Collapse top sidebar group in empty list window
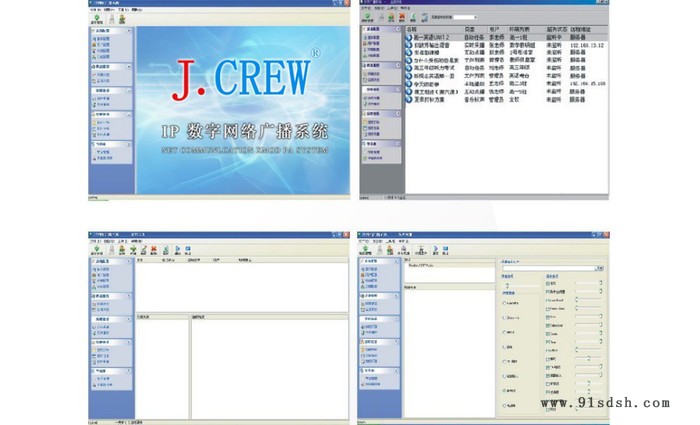 (x=129, y=261)
